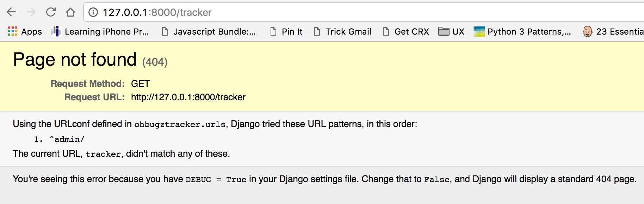Open the Get CRX bookmark
The width and height of the screenshot is (644, 204).
tap(411, 31)
